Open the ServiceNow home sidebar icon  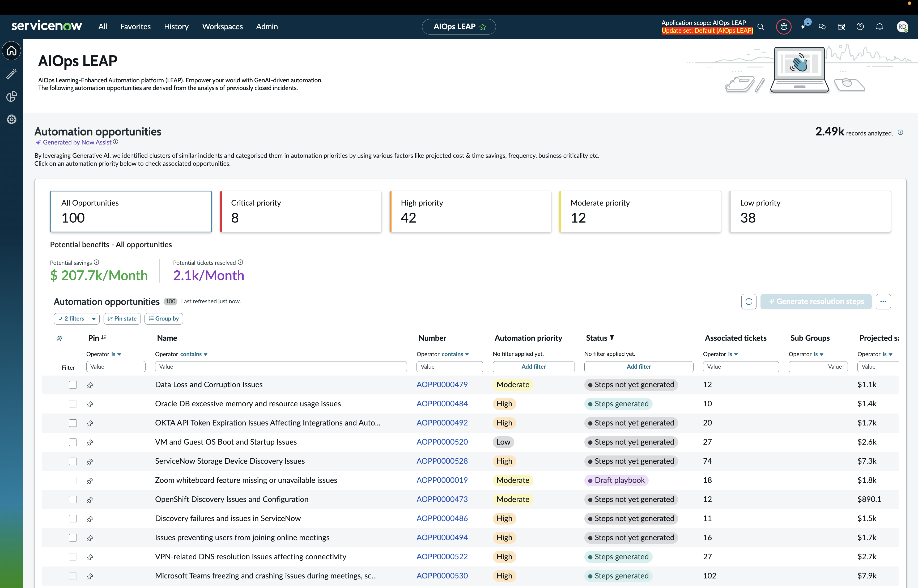[x=11, y=50]
